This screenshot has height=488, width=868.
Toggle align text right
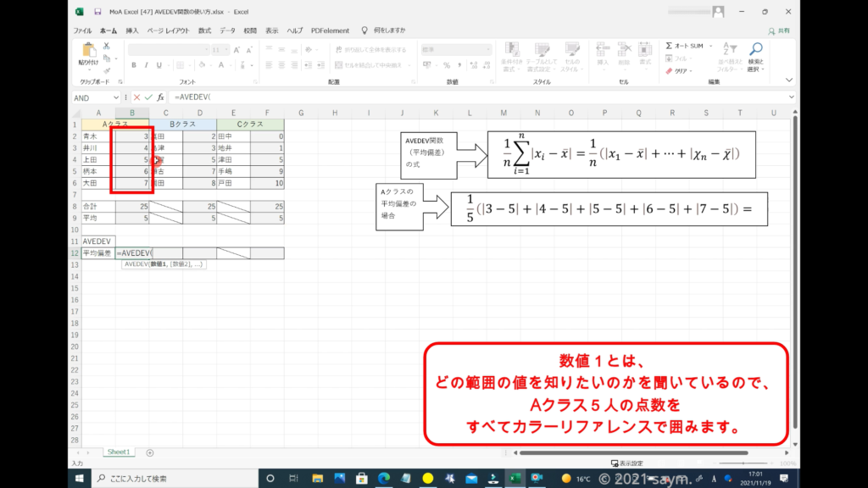coord(294,65)
